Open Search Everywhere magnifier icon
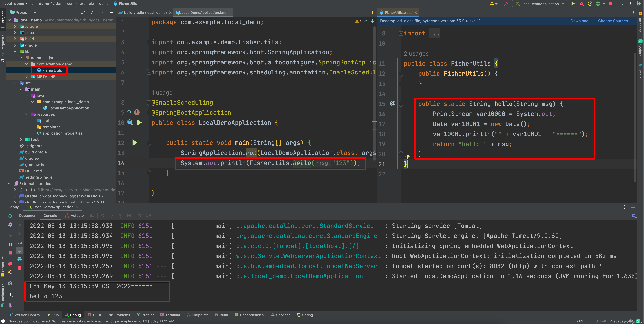This screenshot has height=324, width=644. [621, 4]
